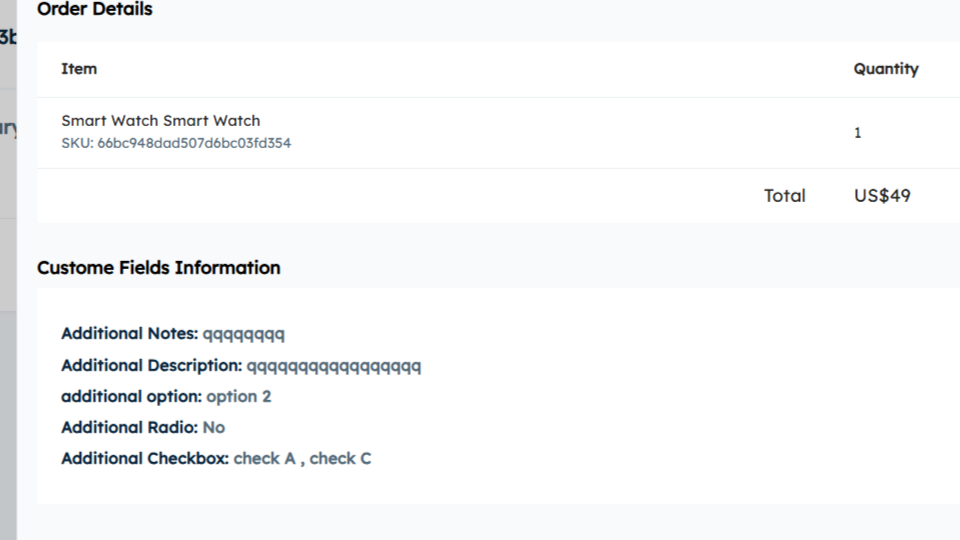Viewport: 960px width, 540px height.
Task: Click the Quantity column header
Action: [885, 69]
